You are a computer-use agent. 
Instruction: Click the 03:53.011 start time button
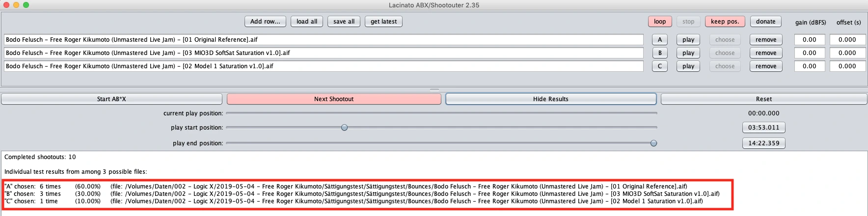pyautogui.click(x=763, y=128)
